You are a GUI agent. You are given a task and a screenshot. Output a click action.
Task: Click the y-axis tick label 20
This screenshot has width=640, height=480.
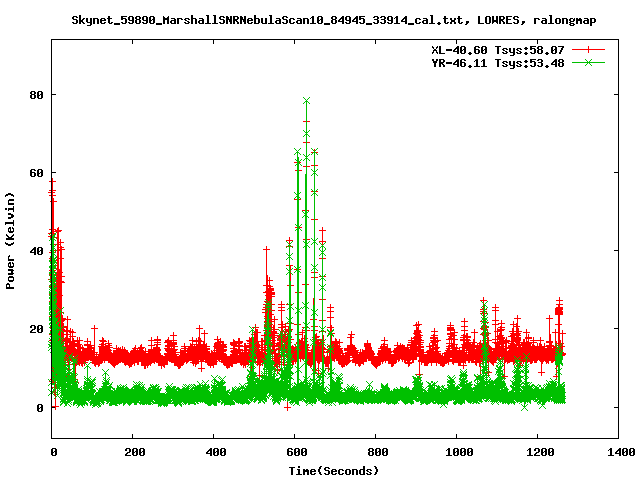[36, 329]
